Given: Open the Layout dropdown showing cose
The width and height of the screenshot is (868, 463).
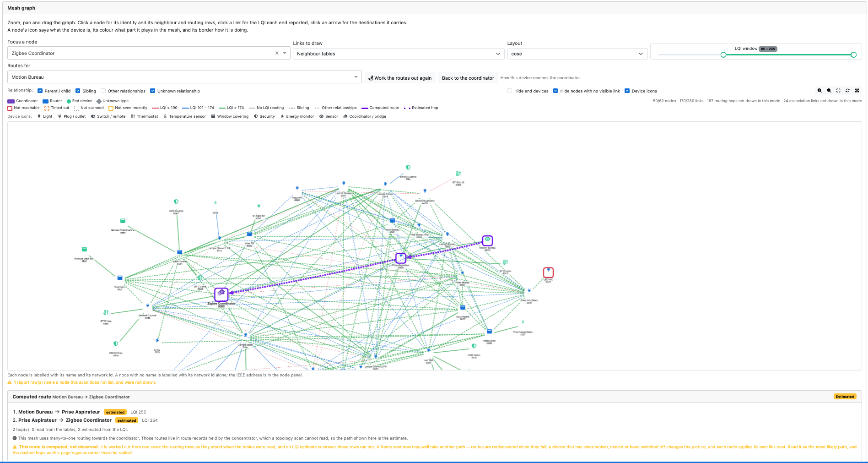Looking at the screenshot, I should pyautogui.click(x=577, y=54).
